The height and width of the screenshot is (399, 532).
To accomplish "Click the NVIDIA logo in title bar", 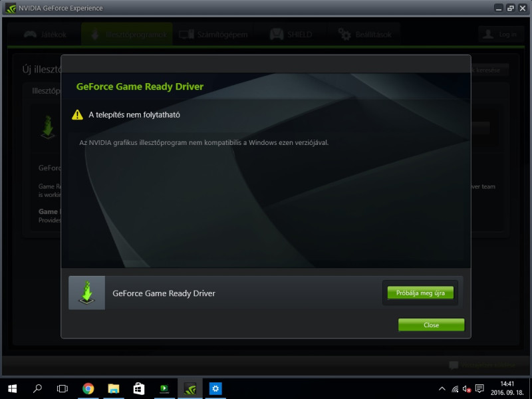I will click(x=11, y=8).
